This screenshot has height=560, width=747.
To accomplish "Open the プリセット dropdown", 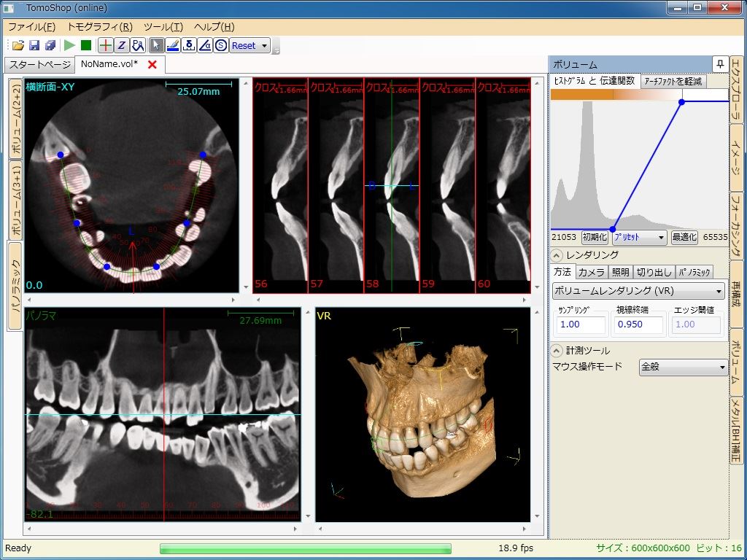I will pos(639,237).
